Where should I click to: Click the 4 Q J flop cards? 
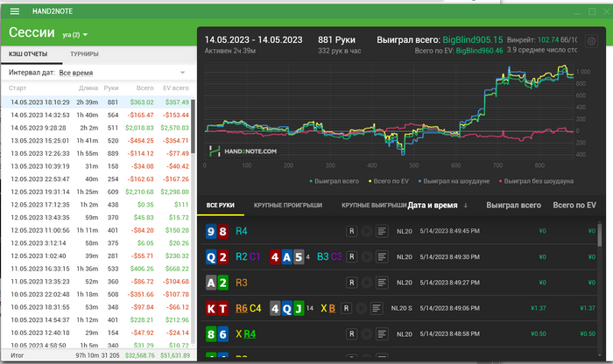(287, 309)
